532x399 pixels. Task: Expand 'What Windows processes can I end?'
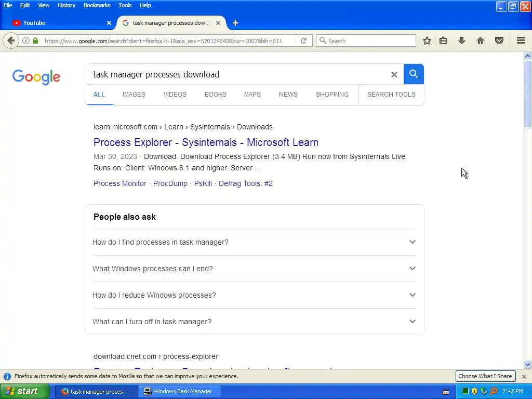pos(254,269)
